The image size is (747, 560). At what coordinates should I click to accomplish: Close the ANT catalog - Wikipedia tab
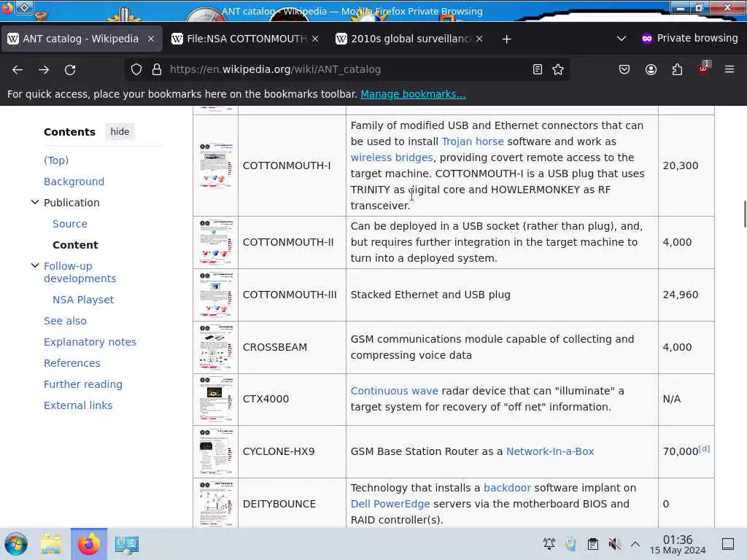tap(151, 39)
